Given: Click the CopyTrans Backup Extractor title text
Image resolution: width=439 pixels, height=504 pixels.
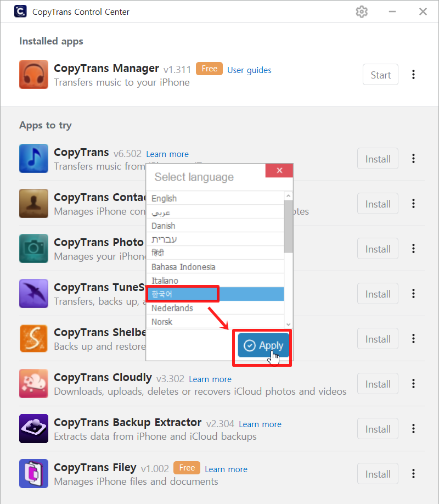Looking at the screenshot, I should (x=128, y=422).
